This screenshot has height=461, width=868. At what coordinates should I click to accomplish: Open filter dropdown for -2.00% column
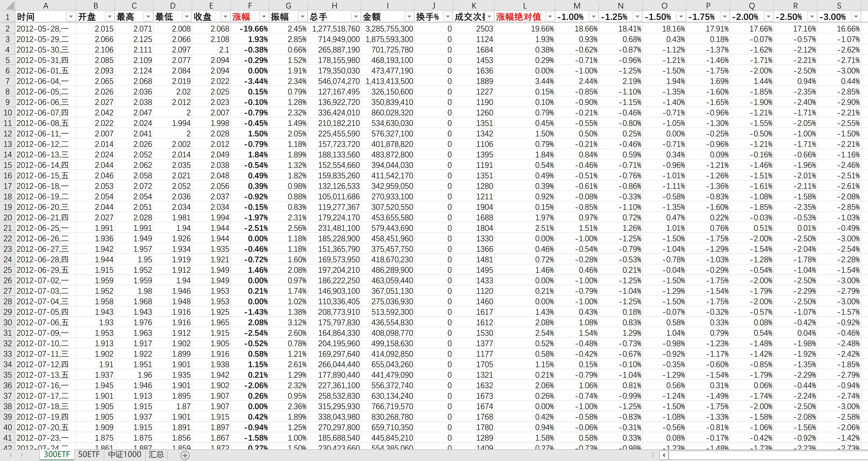coord(768,17)
